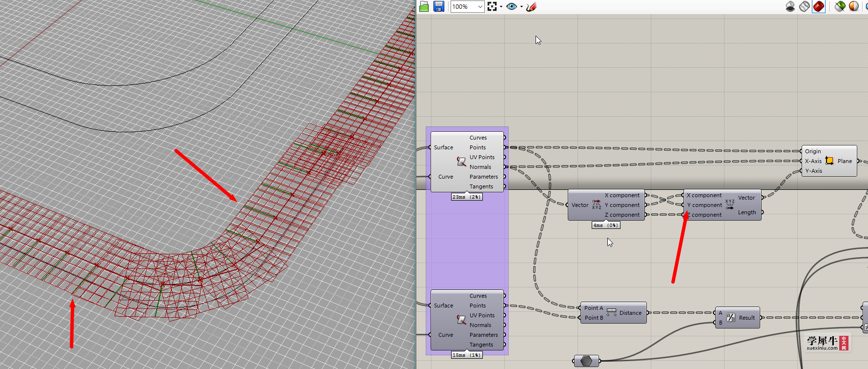Switch to wireframe preview mode
Image resolution: width=868 pixels, height=369 pixels.
point(805,6)
